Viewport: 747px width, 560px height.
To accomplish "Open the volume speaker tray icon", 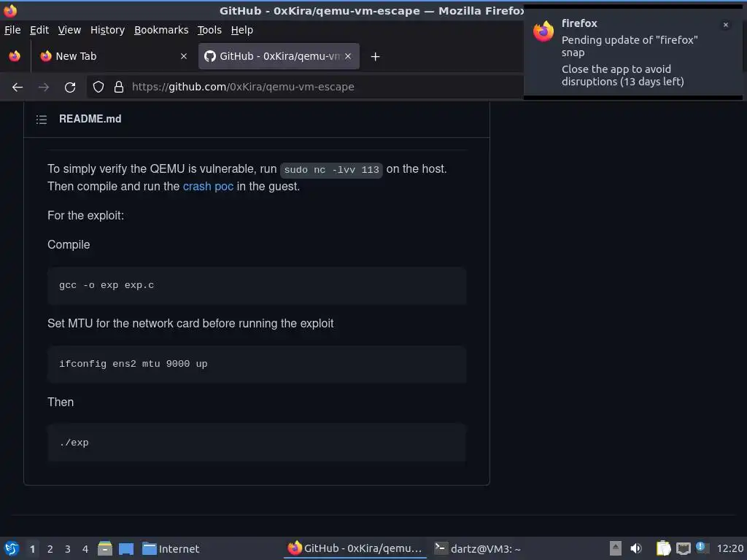I will pos(636,548).
